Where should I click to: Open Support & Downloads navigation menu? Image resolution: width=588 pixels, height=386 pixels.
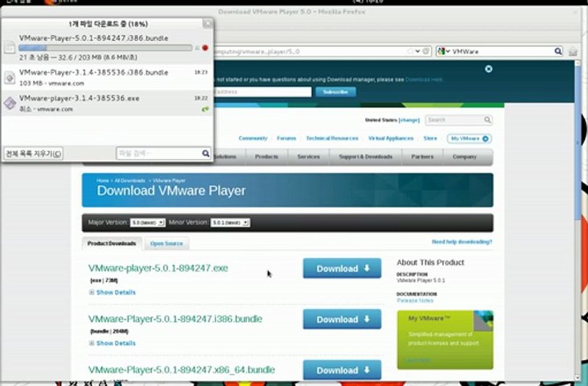coord(366,157)
